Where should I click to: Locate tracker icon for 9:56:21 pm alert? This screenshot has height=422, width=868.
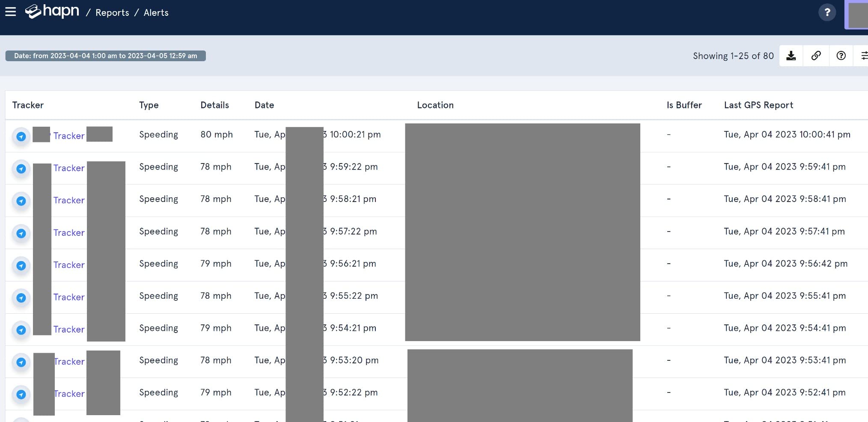(x=21, y=265)
